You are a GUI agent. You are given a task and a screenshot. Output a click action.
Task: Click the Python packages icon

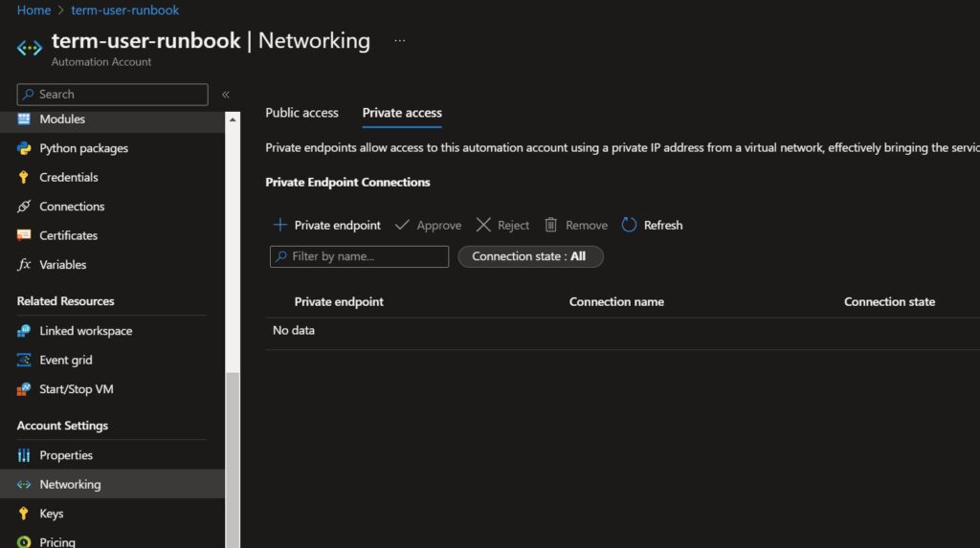(x=24, y=148)
